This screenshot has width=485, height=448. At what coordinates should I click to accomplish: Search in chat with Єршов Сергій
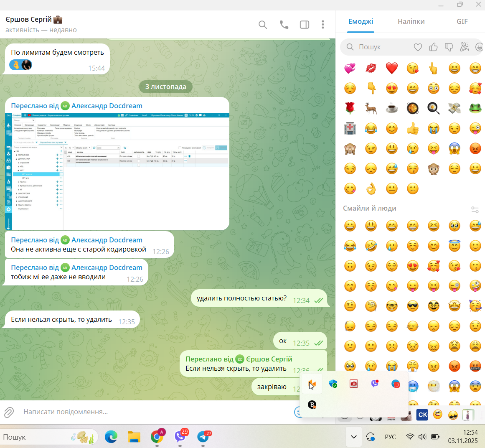pos(263,25)
